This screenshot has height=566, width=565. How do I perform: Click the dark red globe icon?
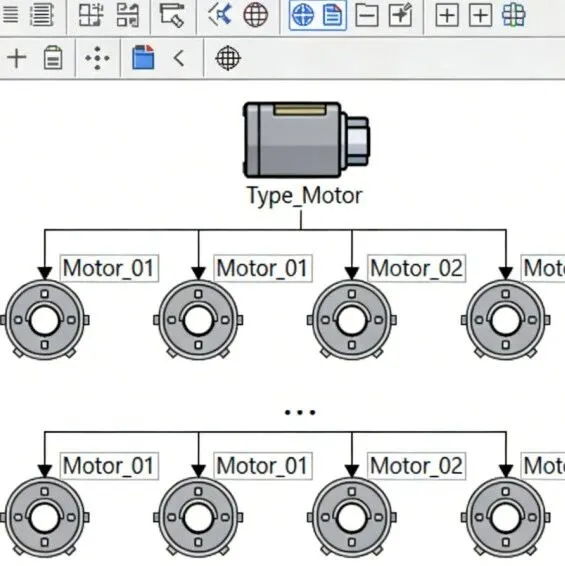(256, 15)
